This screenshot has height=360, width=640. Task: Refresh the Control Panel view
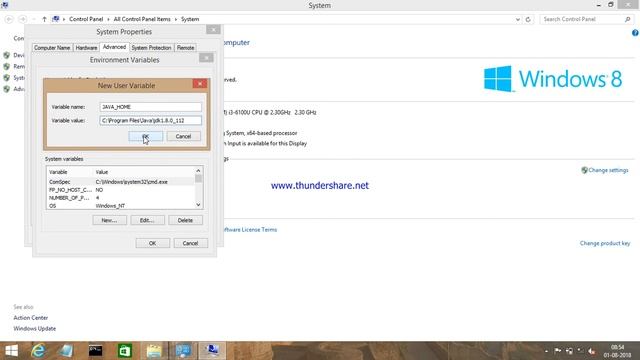528,19
